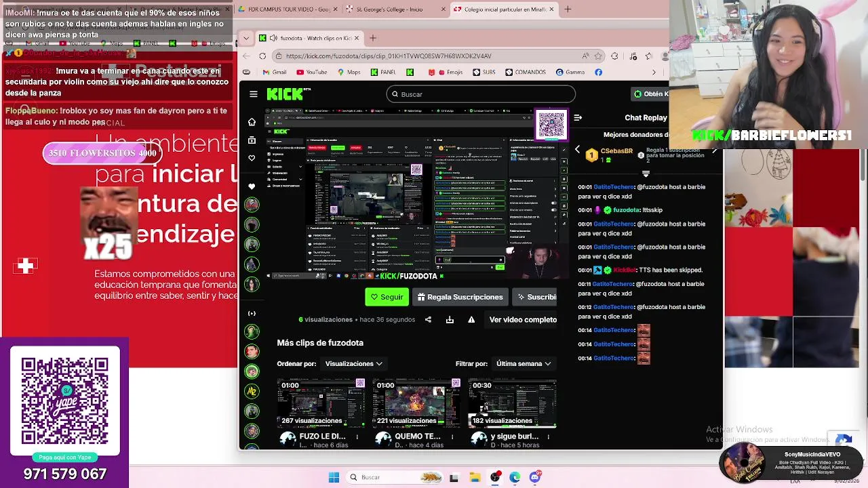Click the filled white heart sidebar icon
This screenshot has height=488, width=868.
[252, 186]
